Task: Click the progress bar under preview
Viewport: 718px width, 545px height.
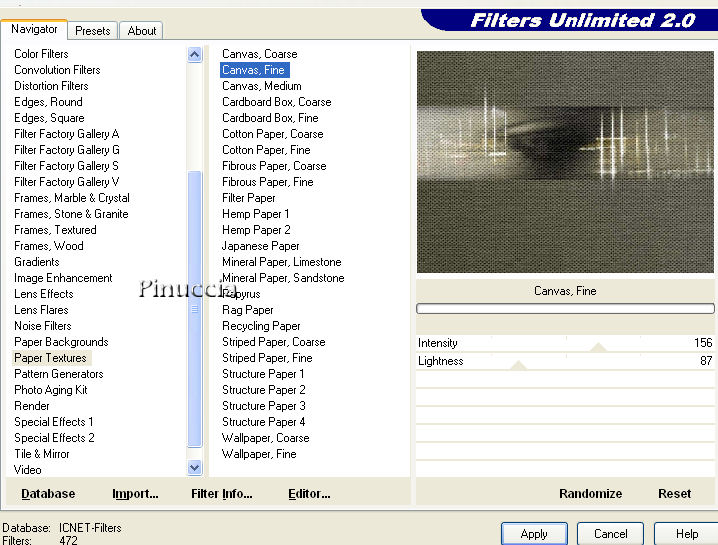Action: coord(565,309)
